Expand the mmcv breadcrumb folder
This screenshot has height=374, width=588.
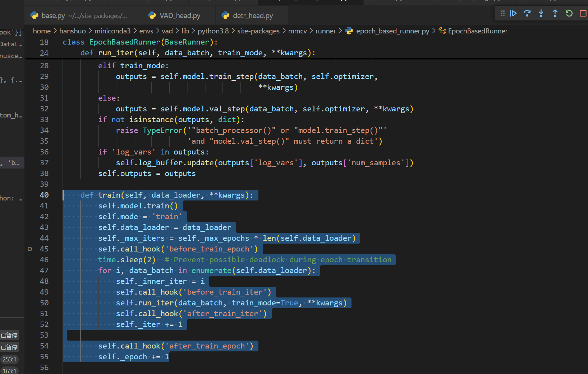click(x=297, y=31)
